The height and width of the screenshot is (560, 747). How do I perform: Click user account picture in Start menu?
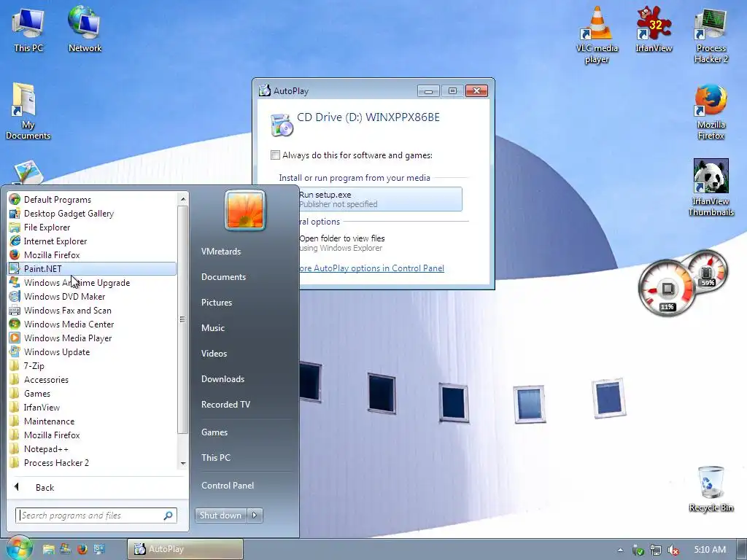click(x=245, y=210)
